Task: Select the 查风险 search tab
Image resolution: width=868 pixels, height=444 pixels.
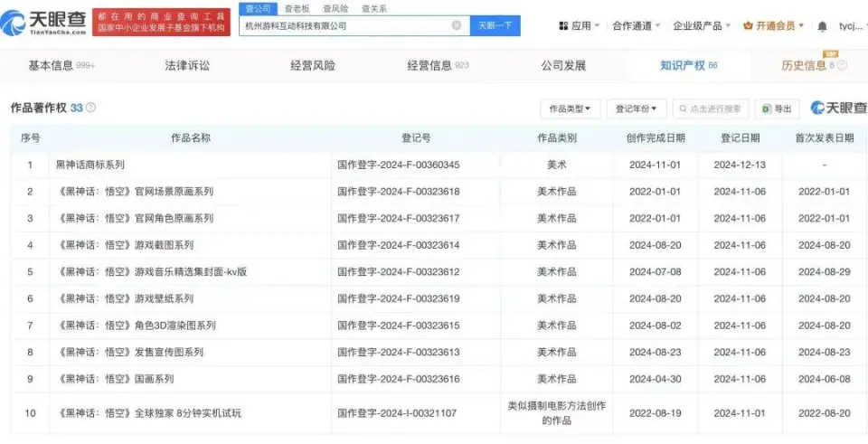Action: pos(335,8)
